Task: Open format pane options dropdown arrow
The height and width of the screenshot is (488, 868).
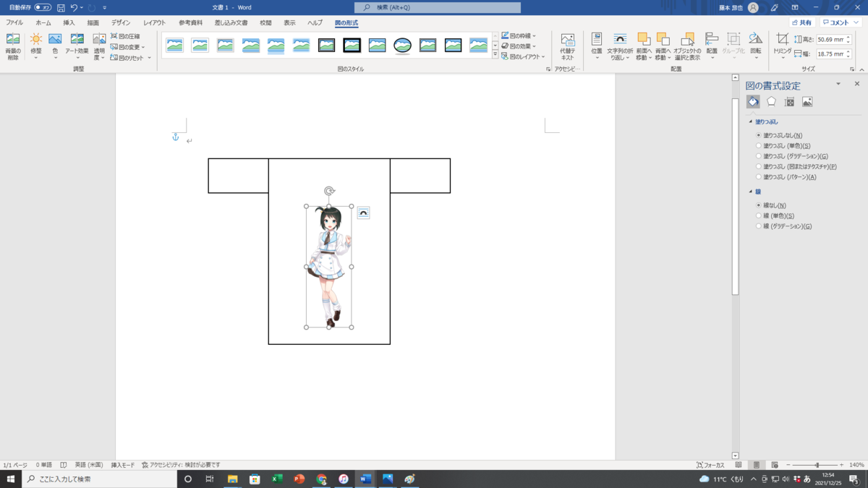Action: click(838, 84)
